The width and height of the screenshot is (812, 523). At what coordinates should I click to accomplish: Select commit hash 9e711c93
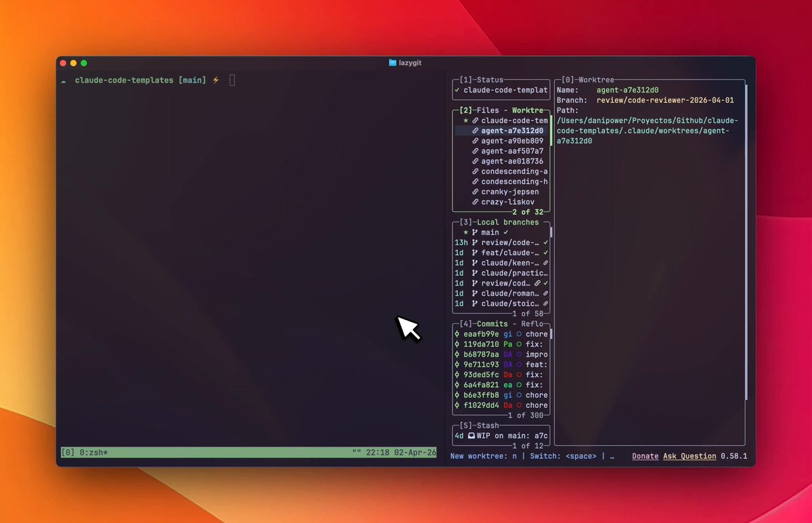pos(481,364)
